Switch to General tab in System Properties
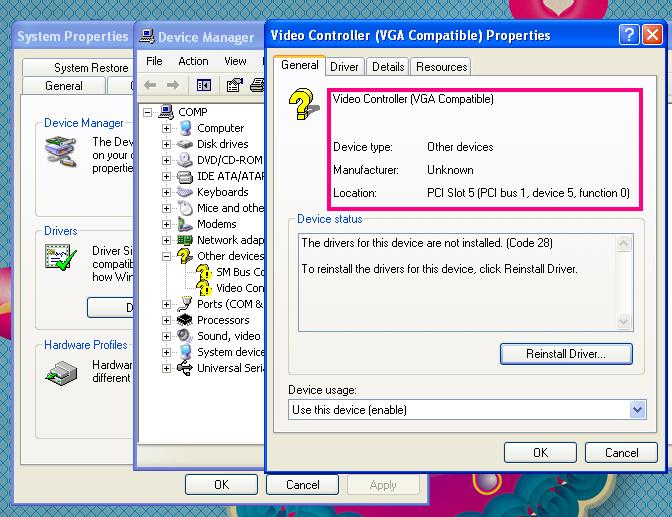672x517 pixels. pos(64,86)
